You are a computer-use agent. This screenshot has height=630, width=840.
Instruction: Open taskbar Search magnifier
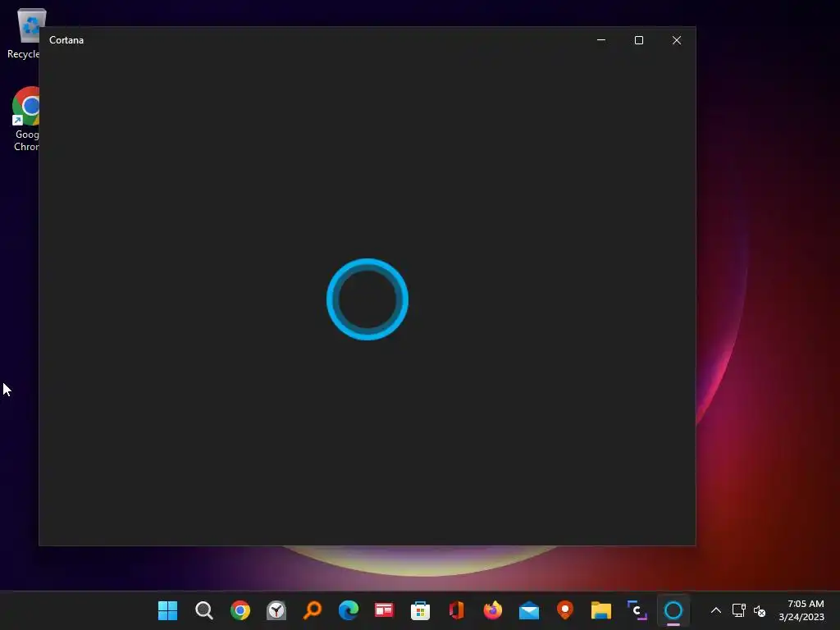point(204,610)
